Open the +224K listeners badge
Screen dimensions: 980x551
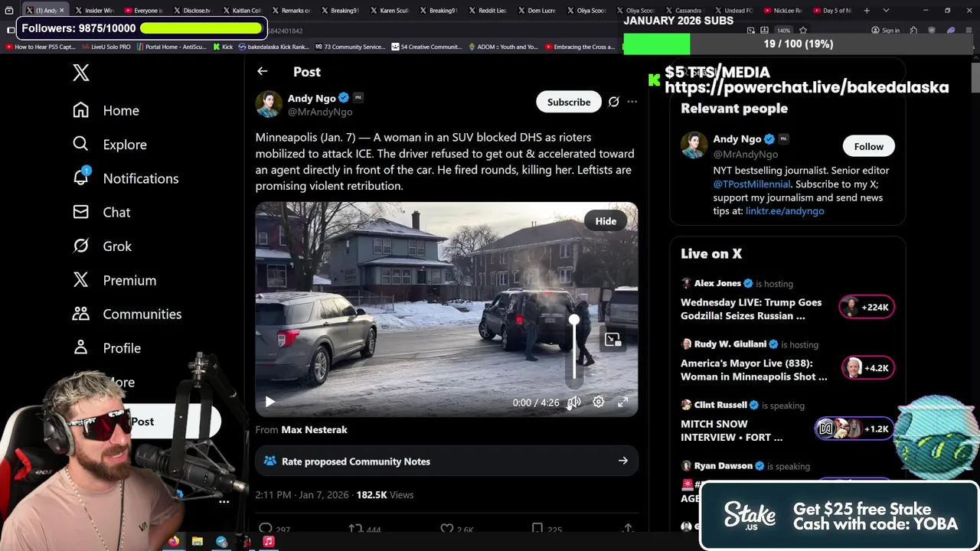867,307
